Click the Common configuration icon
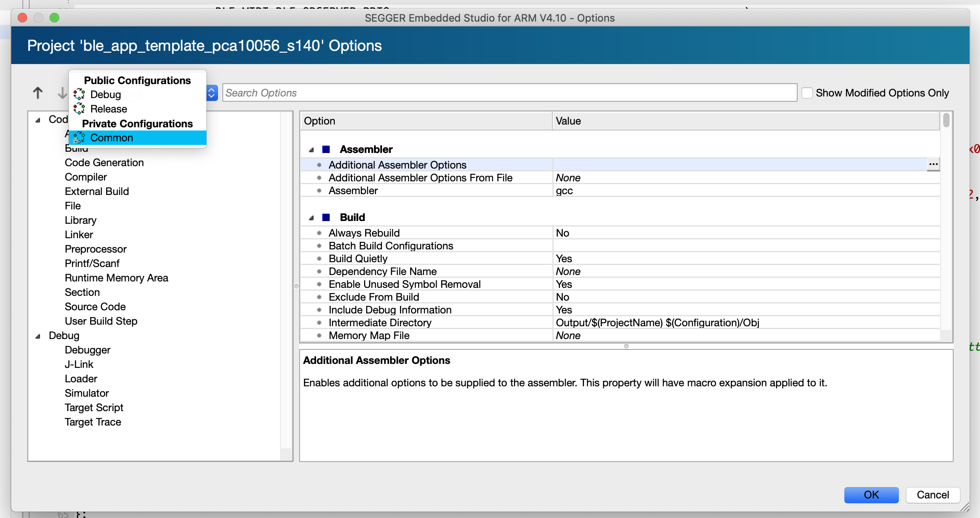 click(x=79, y=138)
